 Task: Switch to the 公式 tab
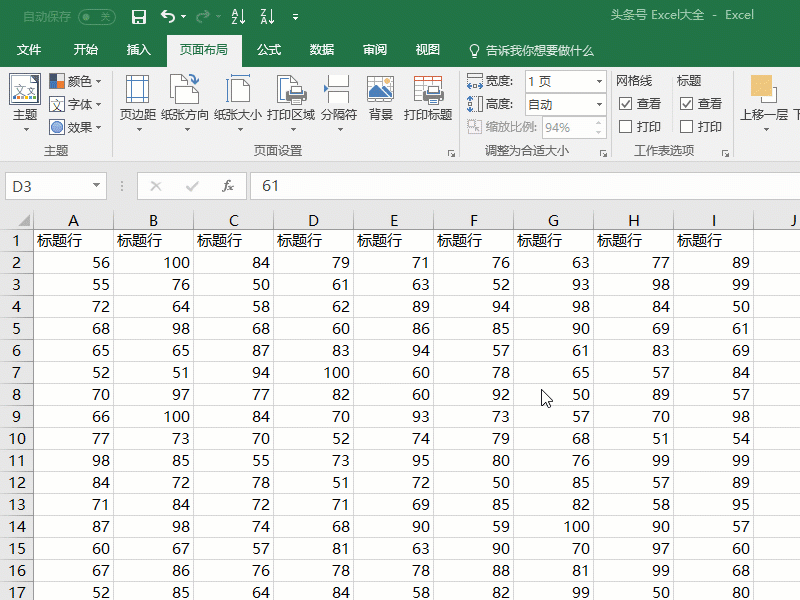(x=269, y=50)
